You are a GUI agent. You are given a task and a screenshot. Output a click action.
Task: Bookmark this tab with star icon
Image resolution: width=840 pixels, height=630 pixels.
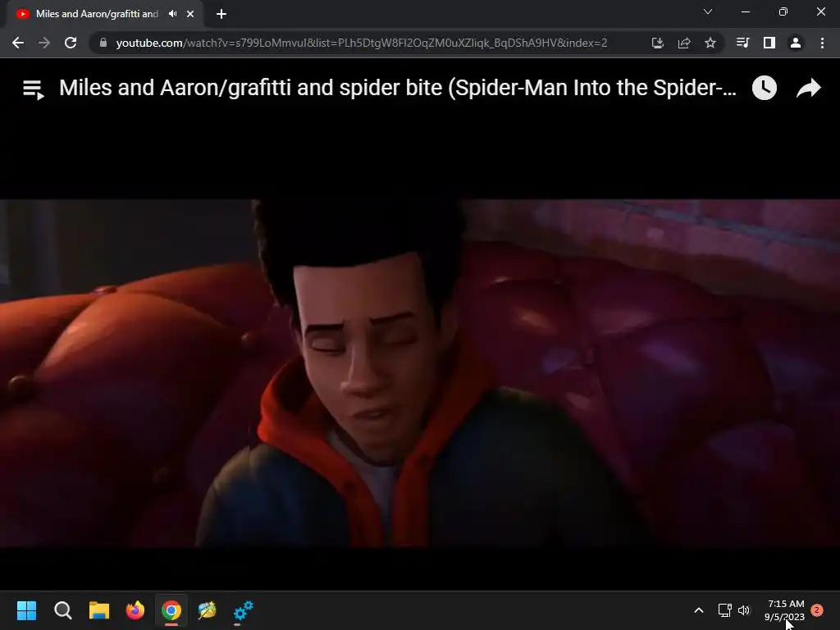pos(710,43)
